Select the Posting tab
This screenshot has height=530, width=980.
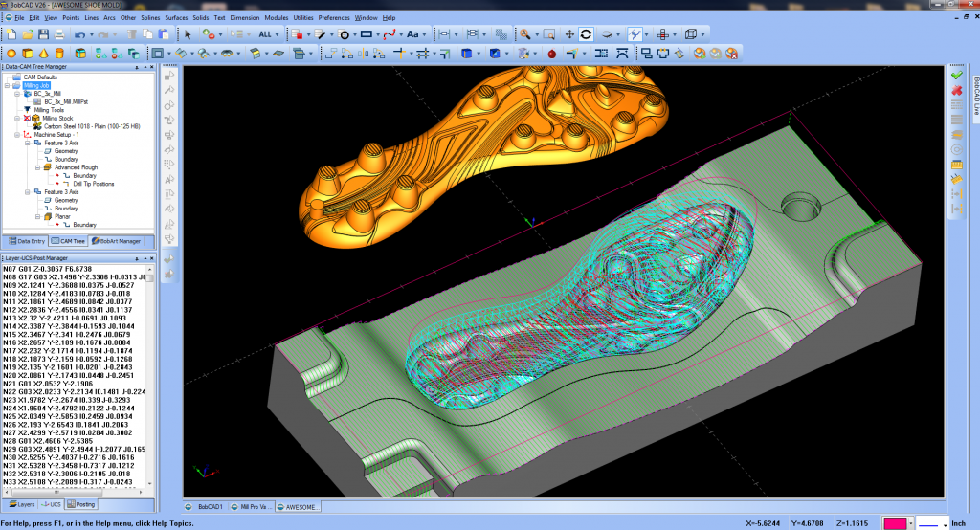click(x=81, y=504)
